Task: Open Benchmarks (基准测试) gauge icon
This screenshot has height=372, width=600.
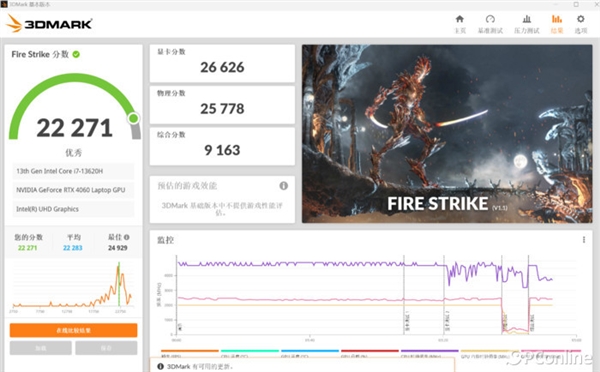Action: (x=490, y=19)
